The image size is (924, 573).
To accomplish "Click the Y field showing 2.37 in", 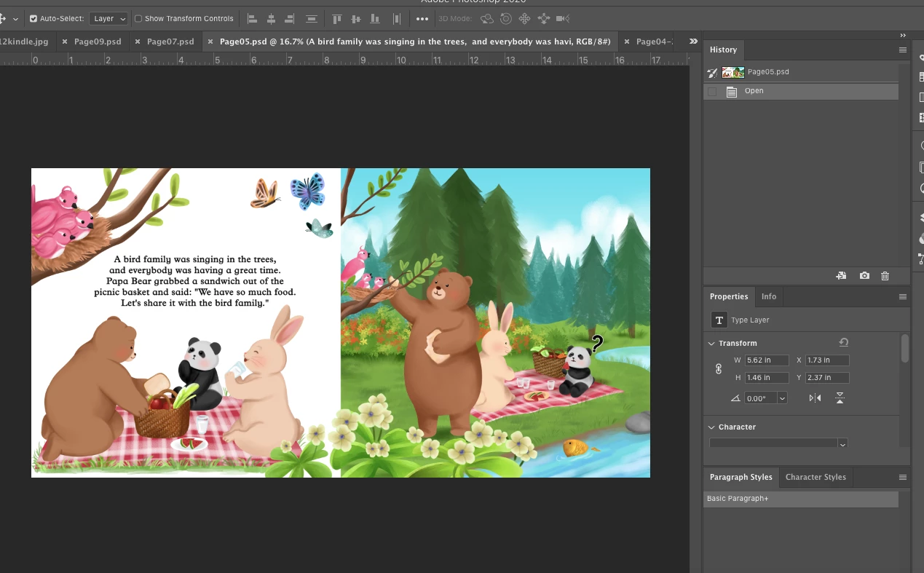I will pyautogui.click(x=828, y=378).
